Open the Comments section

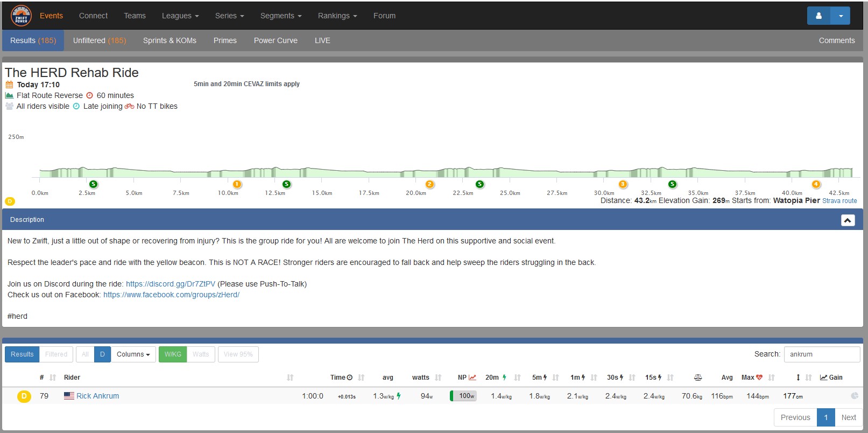coord(837,40)
